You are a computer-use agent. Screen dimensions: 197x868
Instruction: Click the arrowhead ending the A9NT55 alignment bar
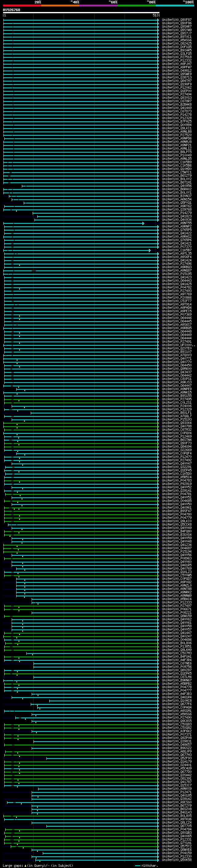[143, 224]
